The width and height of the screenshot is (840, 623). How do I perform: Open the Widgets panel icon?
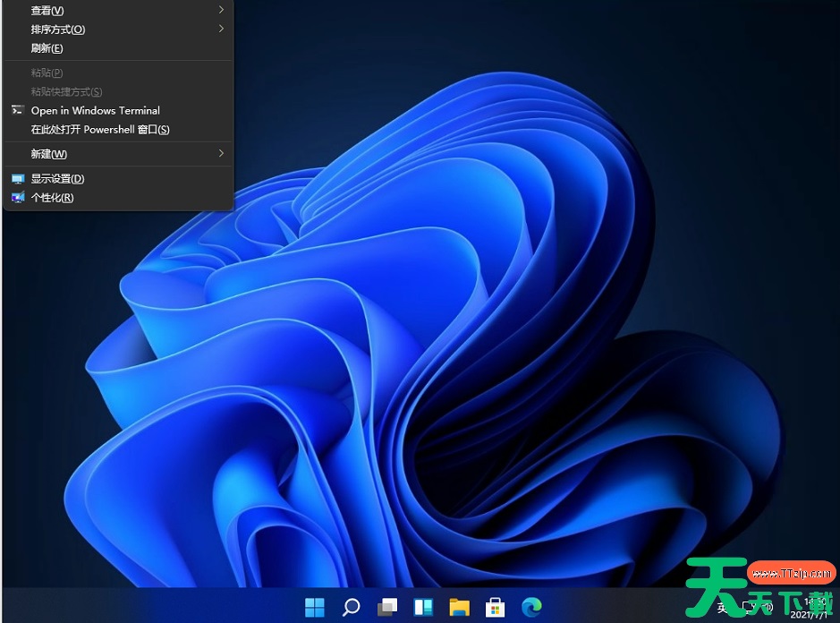423,607
